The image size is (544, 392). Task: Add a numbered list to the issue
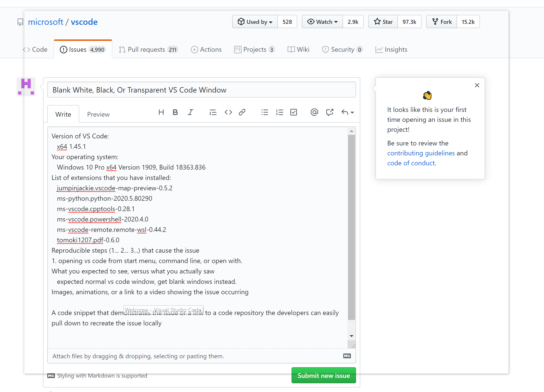click(x=279, y=112)
